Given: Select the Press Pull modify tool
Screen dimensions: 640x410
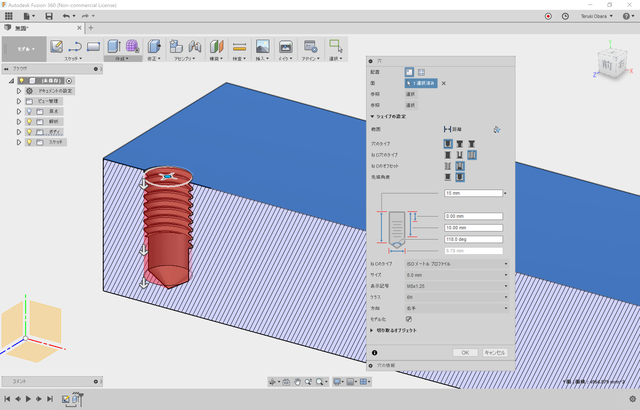Looking at the screenshot, I should [154, 46].
